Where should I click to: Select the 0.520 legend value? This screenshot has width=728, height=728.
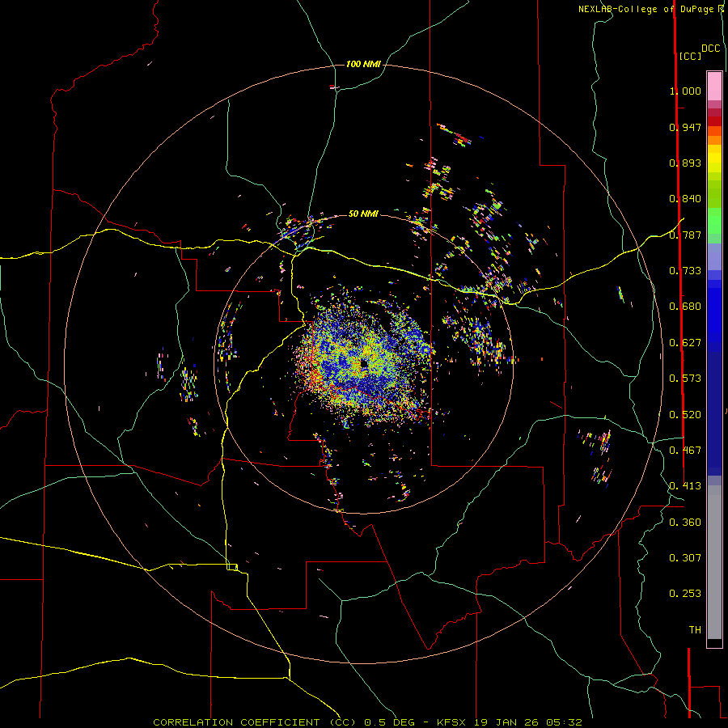pyautogui.click(x=685, y=415)
